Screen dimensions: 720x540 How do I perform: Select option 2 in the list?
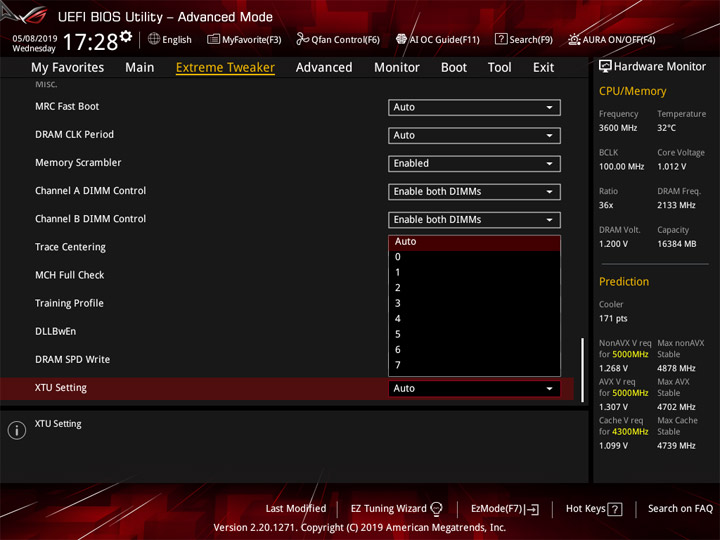(x=474, y=288)
